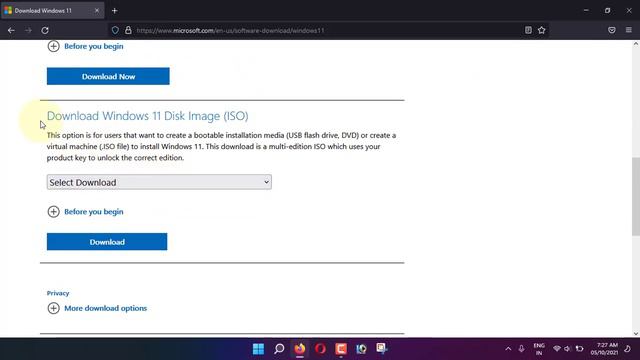Open a new browser tab
The image size is (640, 360).
click(115, 11)
